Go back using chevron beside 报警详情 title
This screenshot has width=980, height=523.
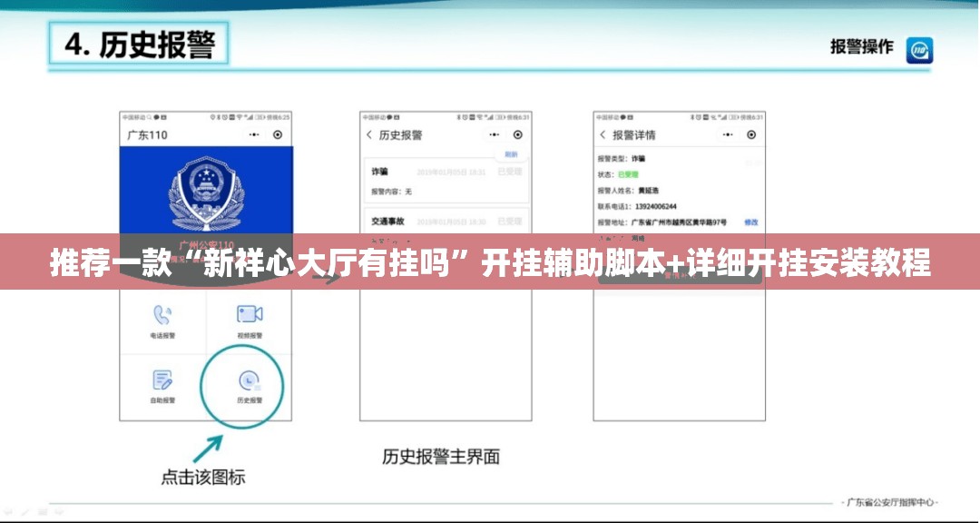(x=603, y=134)
